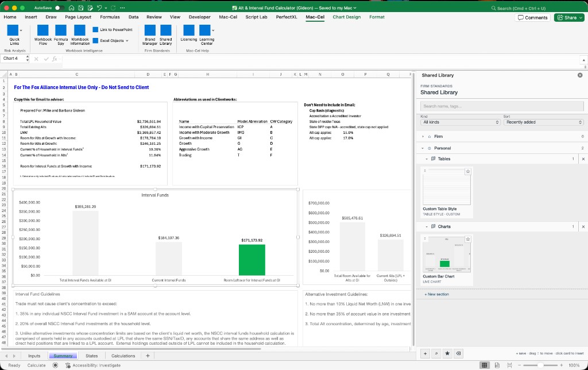Click the Comments button
The height and width of the screenshot is (370, 588).
(x=532, y=17)
